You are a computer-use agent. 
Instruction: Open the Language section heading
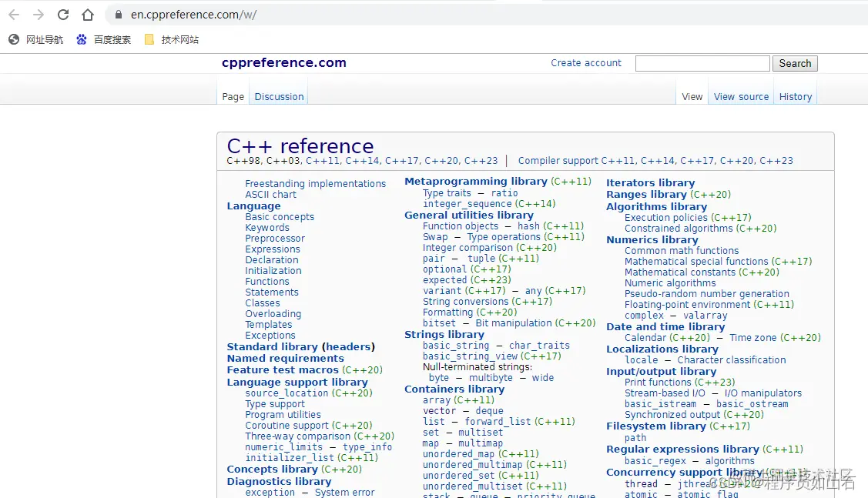[x=253, y=206]
